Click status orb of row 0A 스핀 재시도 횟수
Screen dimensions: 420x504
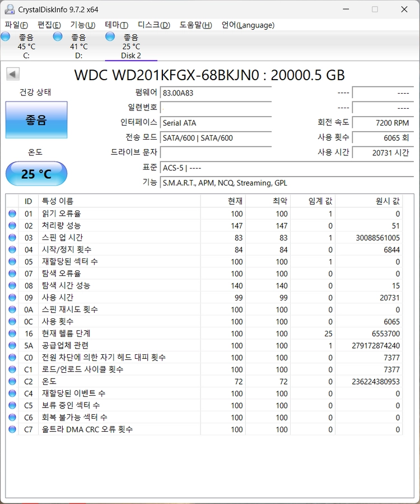point(12,309)
